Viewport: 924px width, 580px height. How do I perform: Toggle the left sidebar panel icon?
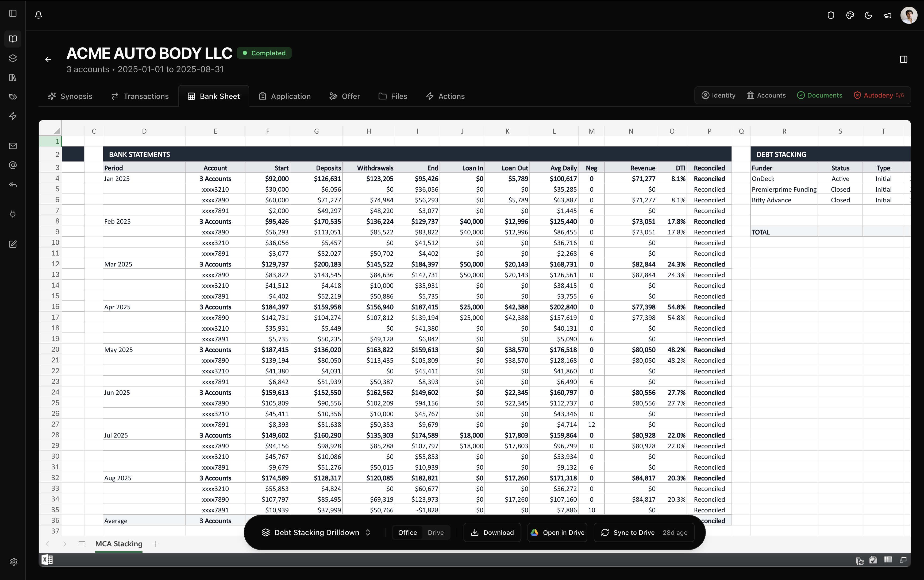click(13, 13)
